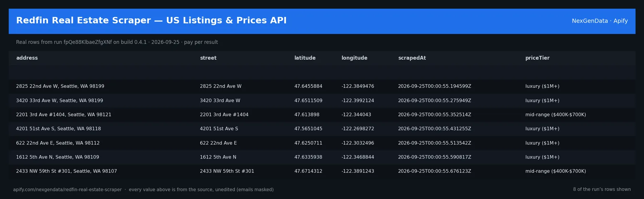The image size is (644, 199).
Task: Click longitude value -122.344043
Action: [356, 115]
